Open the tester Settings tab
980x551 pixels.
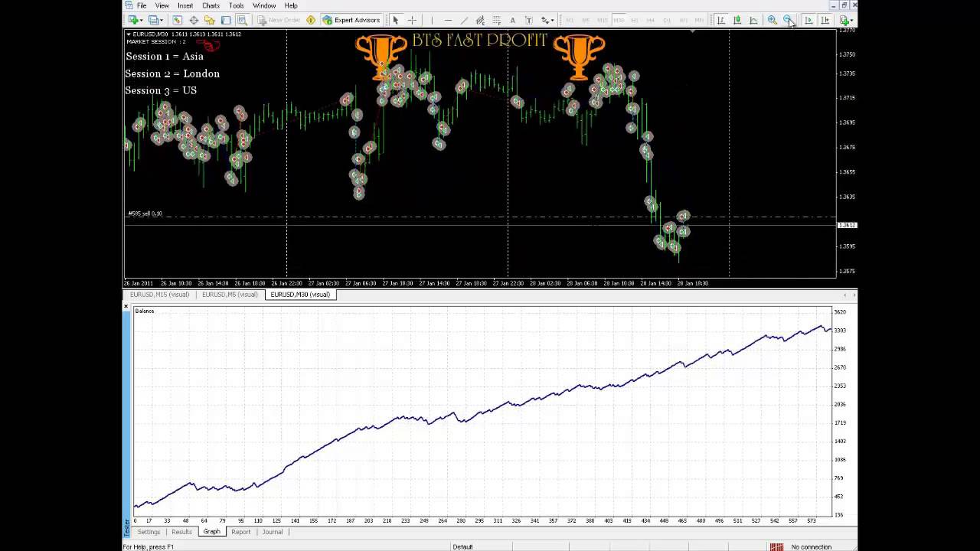(x=149, y=532)
